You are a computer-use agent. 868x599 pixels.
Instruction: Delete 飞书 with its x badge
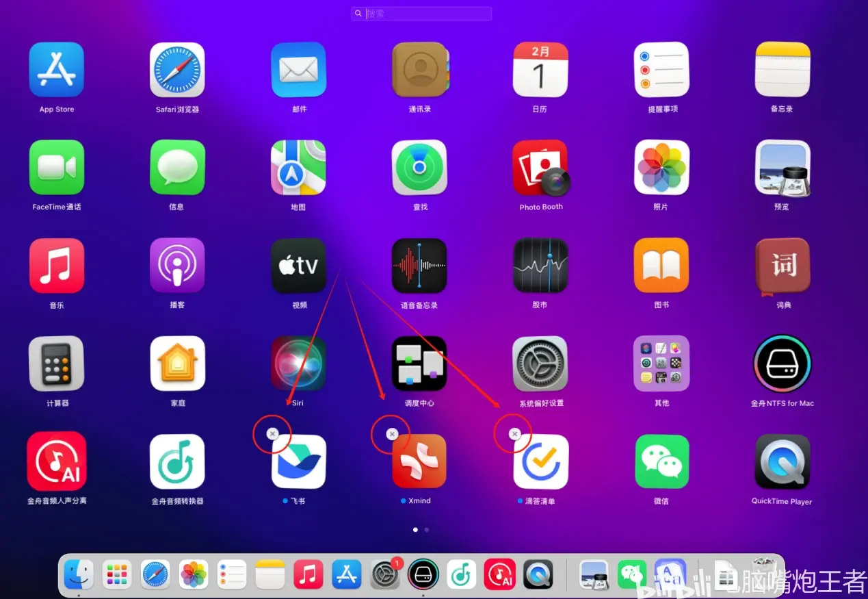pyautogui.click(x=272, y=433)
